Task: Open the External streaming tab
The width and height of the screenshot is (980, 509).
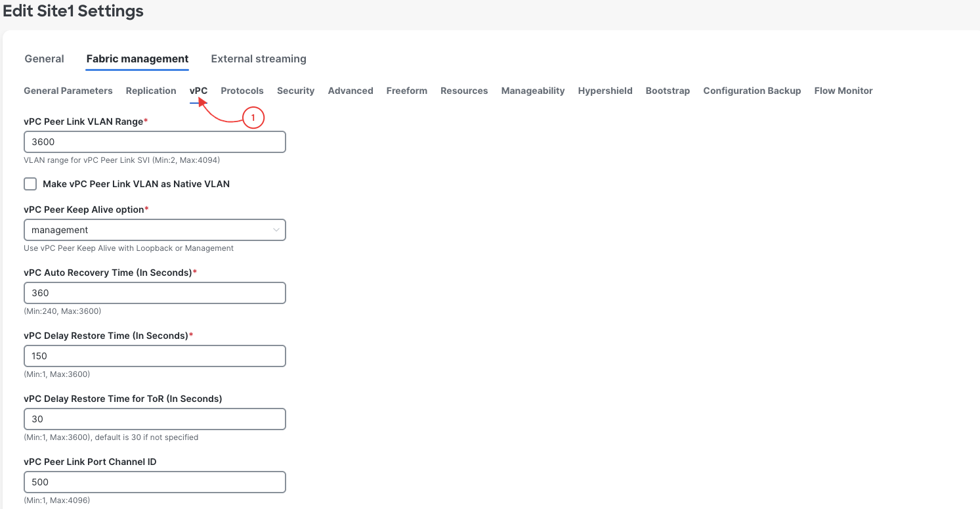Action: (x=259, y=58)
